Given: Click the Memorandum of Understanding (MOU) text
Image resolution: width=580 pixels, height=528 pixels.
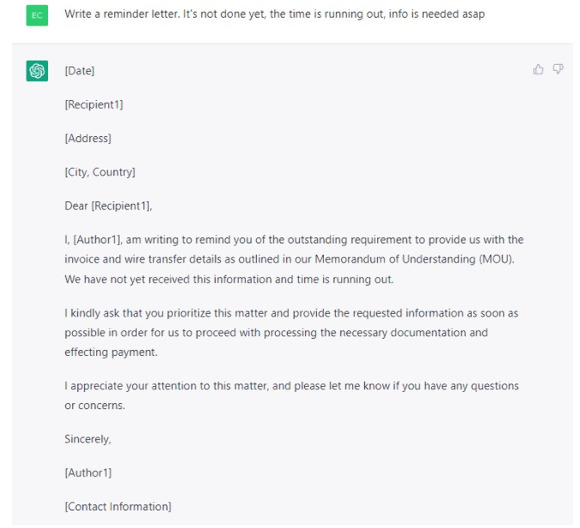Looking at the screenshot, I should (x=414, y=259).
